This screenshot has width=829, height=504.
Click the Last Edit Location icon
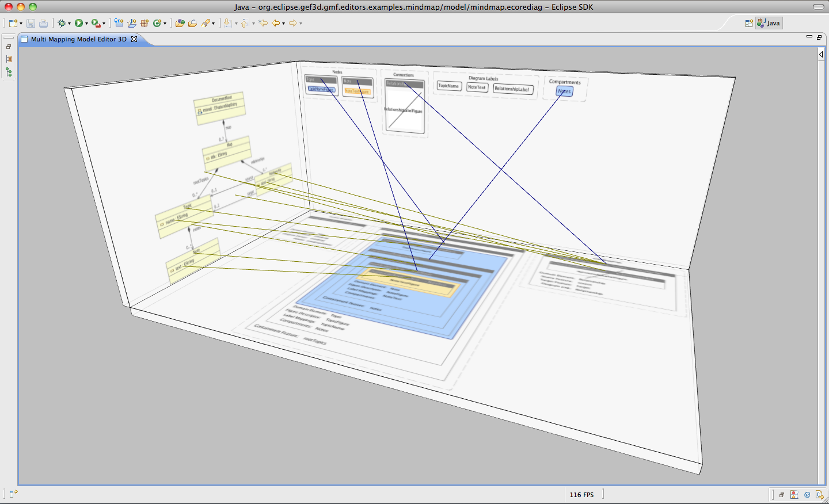coord(263,23)
